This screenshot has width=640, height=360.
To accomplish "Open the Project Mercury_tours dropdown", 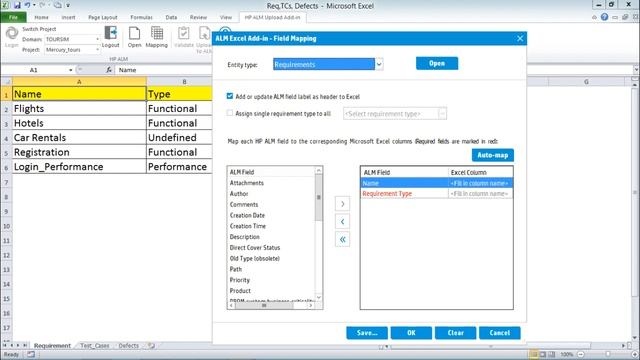I will (98, 50).
